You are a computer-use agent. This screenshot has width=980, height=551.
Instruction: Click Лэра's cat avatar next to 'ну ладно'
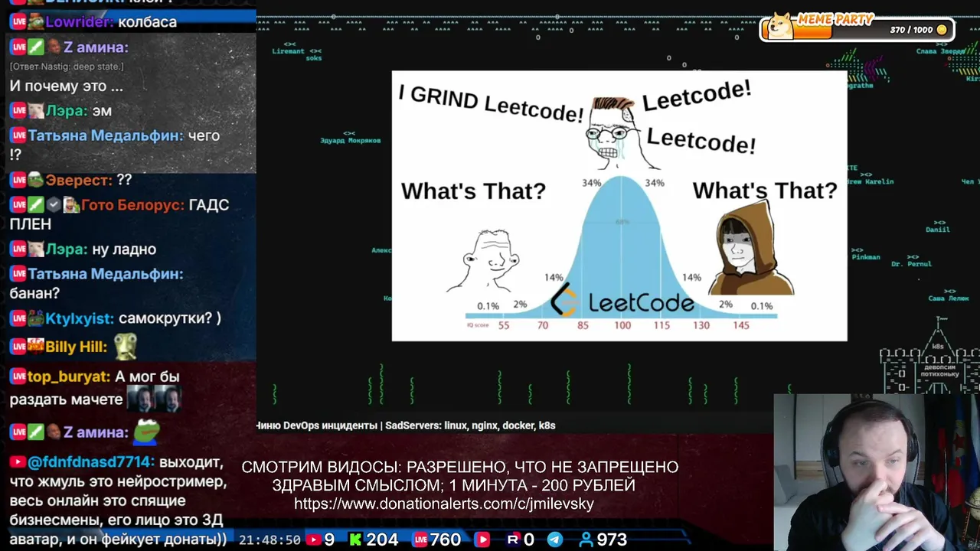pos(36,249)
